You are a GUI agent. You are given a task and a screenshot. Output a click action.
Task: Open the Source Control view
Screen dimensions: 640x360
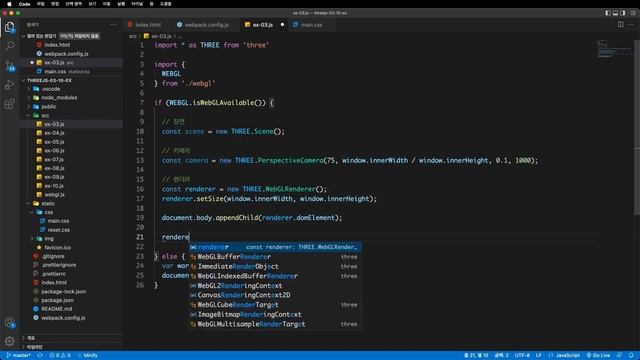click(x=9, y=65)
